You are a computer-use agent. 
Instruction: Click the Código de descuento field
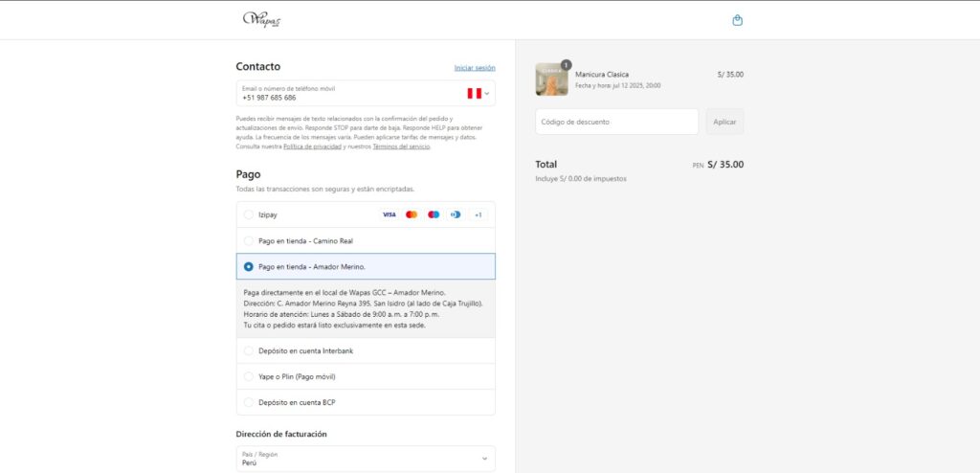(x=616, y=122)
